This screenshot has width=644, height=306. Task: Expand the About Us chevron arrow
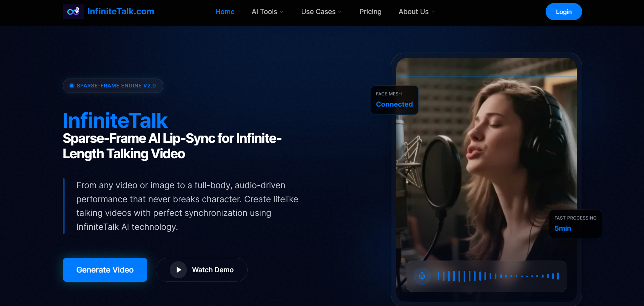433,12
